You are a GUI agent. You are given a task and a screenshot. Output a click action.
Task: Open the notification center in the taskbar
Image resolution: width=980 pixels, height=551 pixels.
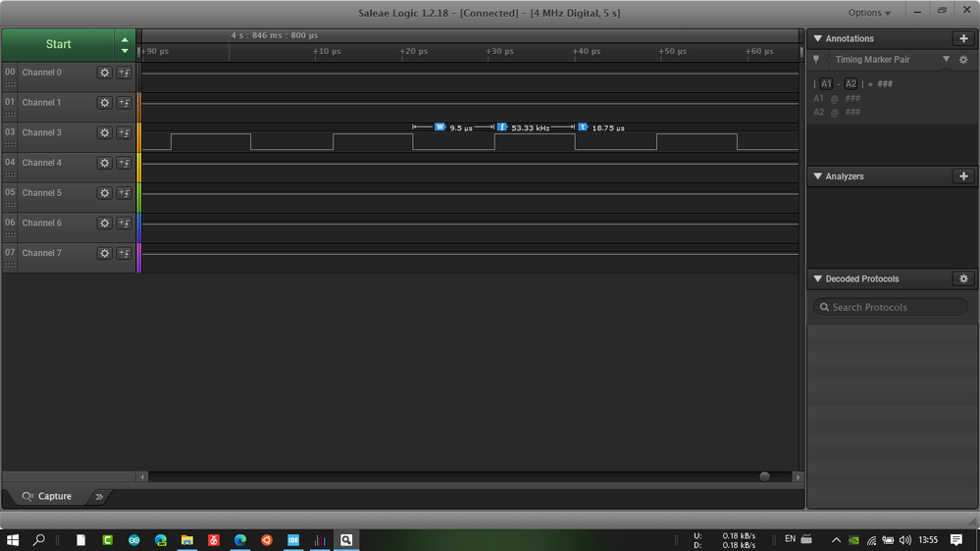pyautogui.click(x=955, y=540)
